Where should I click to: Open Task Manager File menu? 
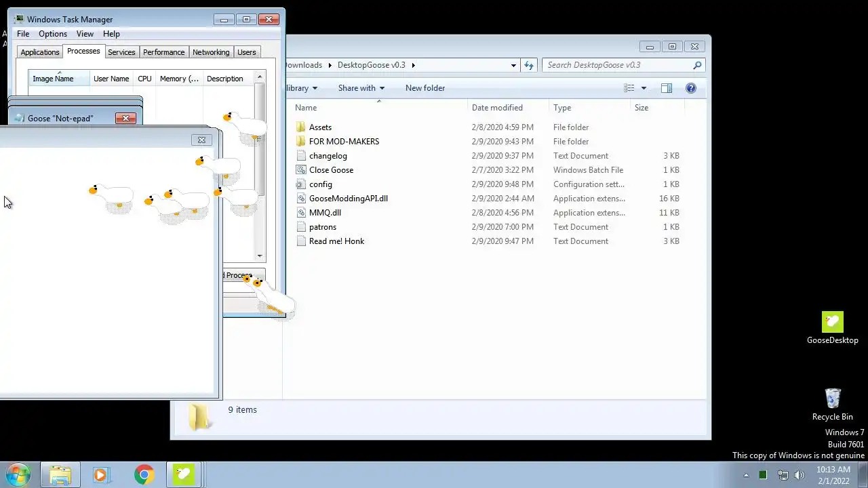(x=23, y=34)
